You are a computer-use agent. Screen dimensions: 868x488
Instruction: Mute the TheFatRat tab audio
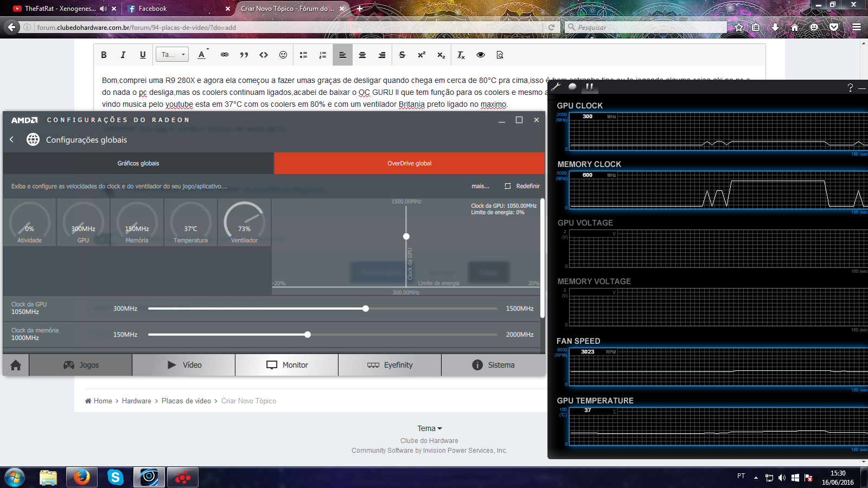[x=103, y=9]
